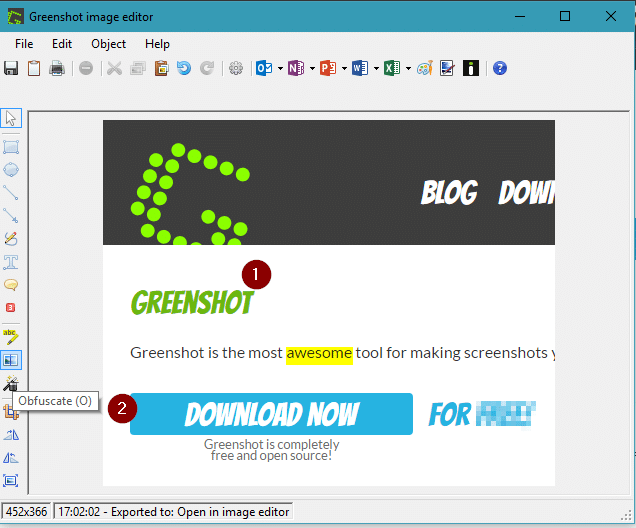
Task: Open the Object menu
Action: click(108, 44)
